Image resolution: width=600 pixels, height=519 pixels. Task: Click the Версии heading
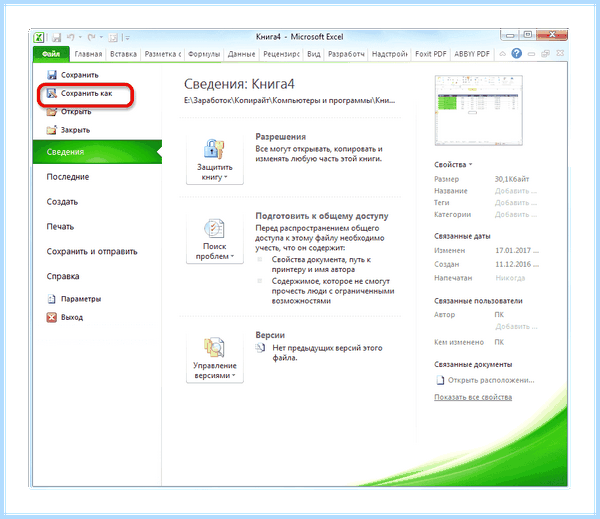point(270,335)
